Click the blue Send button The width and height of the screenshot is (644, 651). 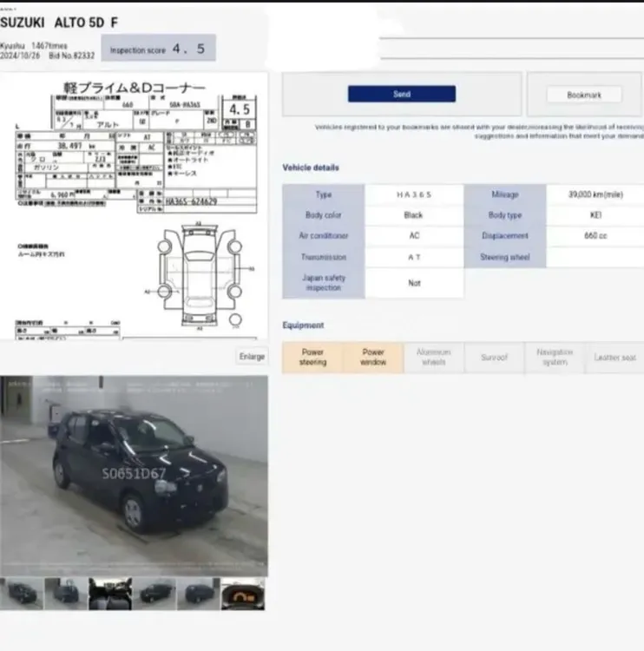[402, 94]
